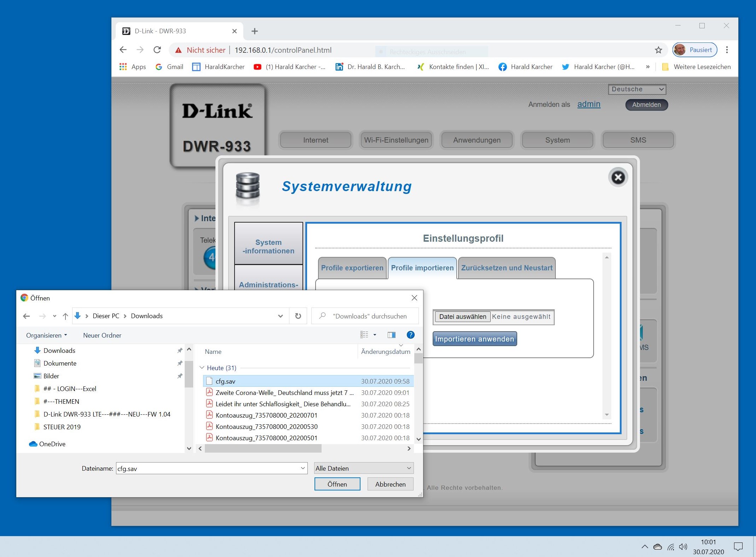Select Kontoauszug_735708000_20200701 file
This screenshot has height=557, width=756.
[x=266, y=415]
